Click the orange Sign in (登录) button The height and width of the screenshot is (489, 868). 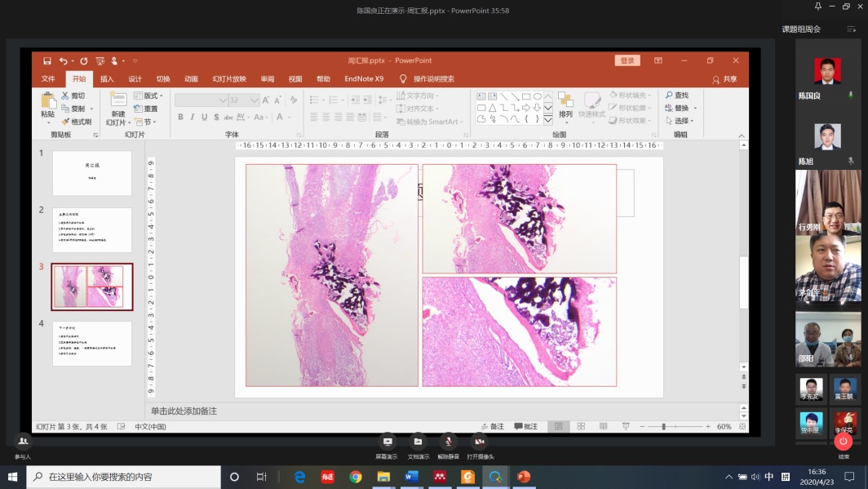point(627,60)
